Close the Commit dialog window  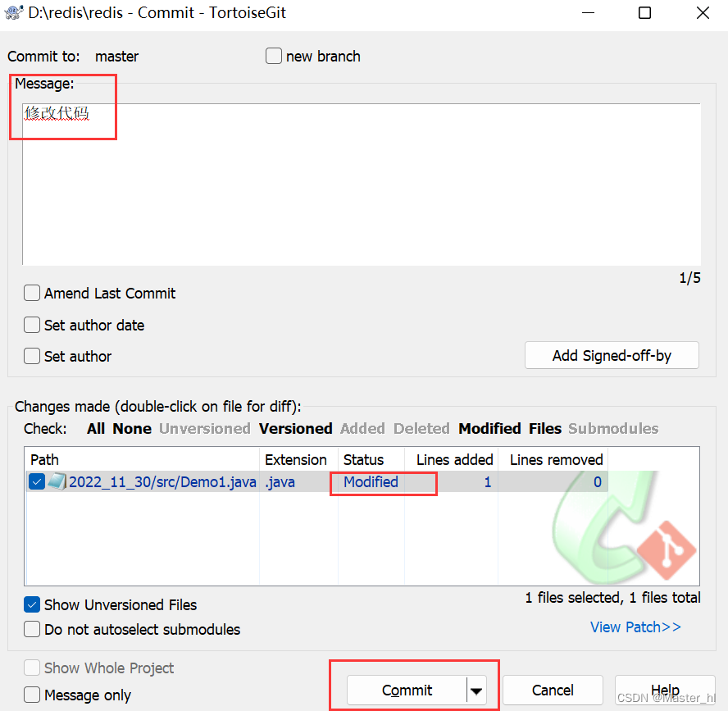[x=703, y=12]
